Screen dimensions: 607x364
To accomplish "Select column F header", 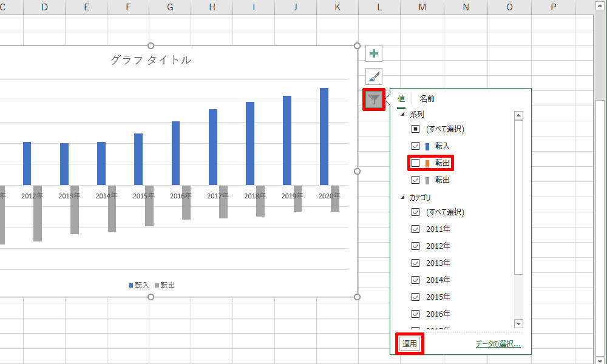I will click(x=128, y=7).
